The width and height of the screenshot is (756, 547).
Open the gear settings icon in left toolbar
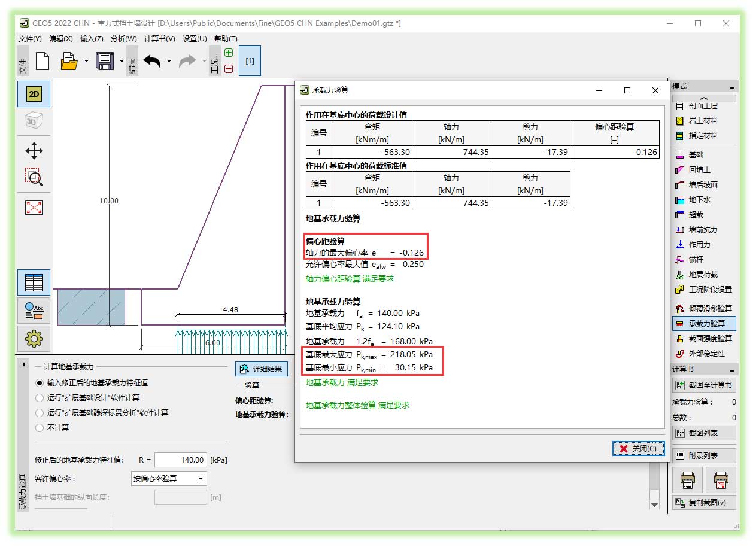pyautogui.click(x=34, y=339)
